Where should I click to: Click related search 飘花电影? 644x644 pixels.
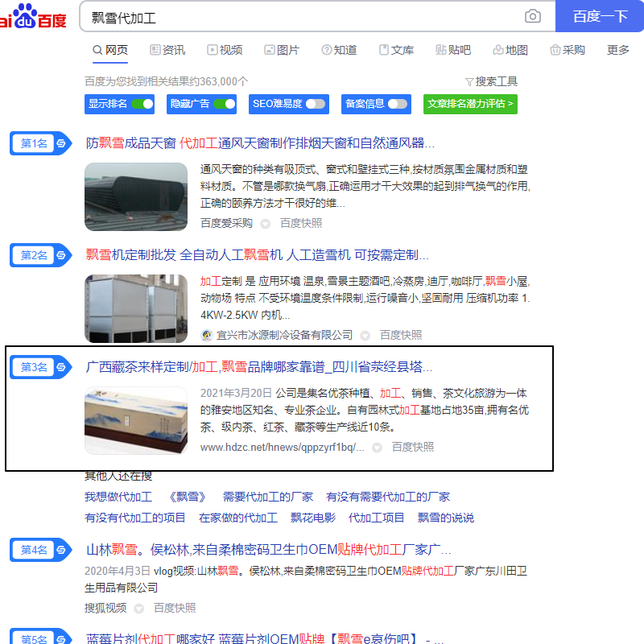(313, 518)
